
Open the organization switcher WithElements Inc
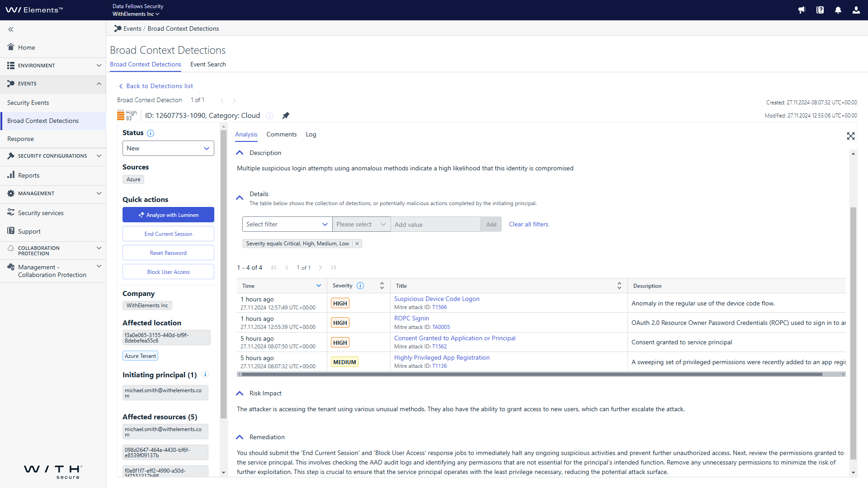136,14
